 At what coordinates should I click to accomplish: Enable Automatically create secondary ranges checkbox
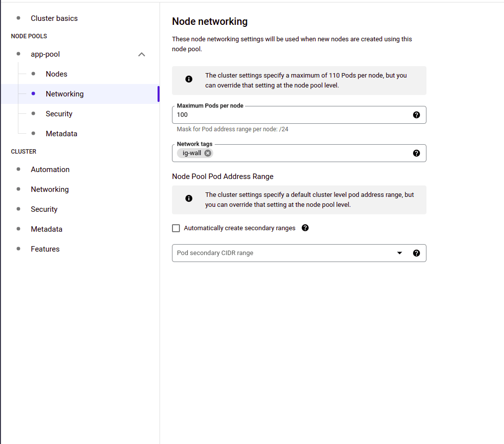[176, 228]
